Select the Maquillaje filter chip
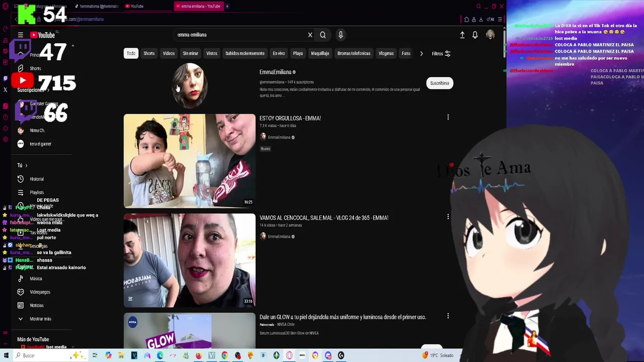 [320, 53]
